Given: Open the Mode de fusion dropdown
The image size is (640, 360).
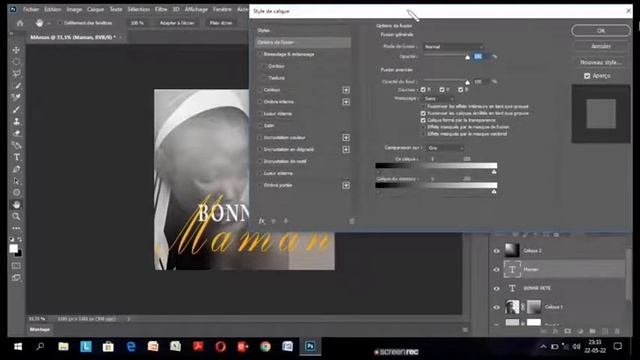Looking at the screenshot, I should coord(453,47).
